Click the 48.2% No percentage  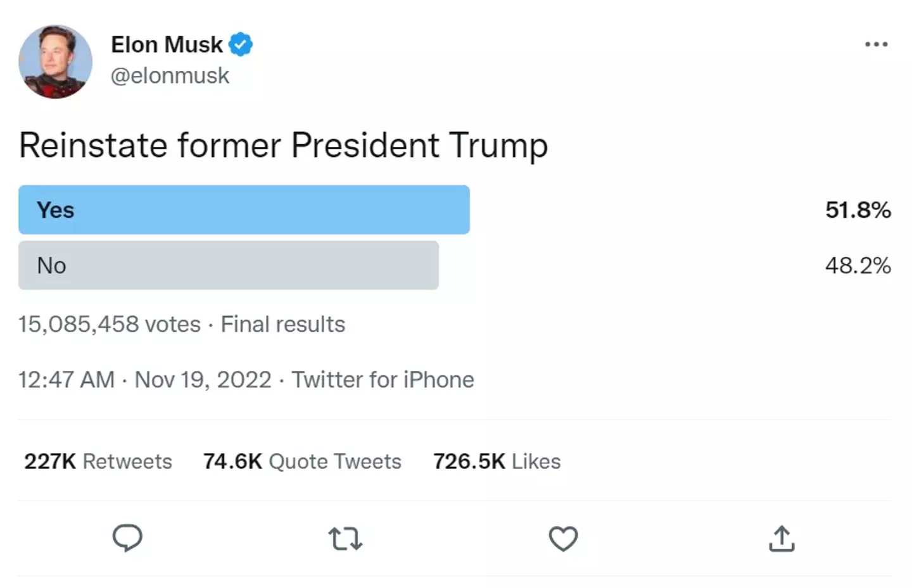pos(858,266)
